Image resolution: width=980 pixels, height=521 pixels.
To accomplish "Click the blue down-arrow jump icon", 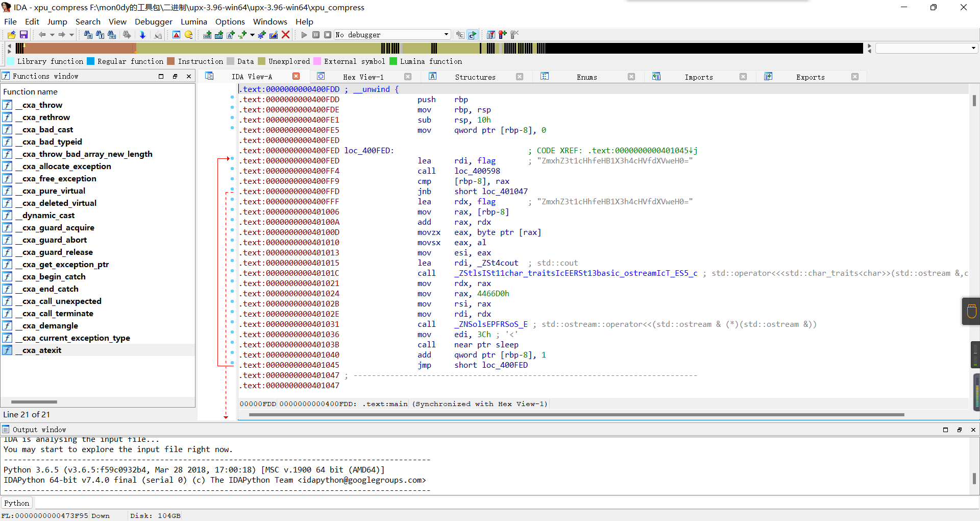I will 142,35.
